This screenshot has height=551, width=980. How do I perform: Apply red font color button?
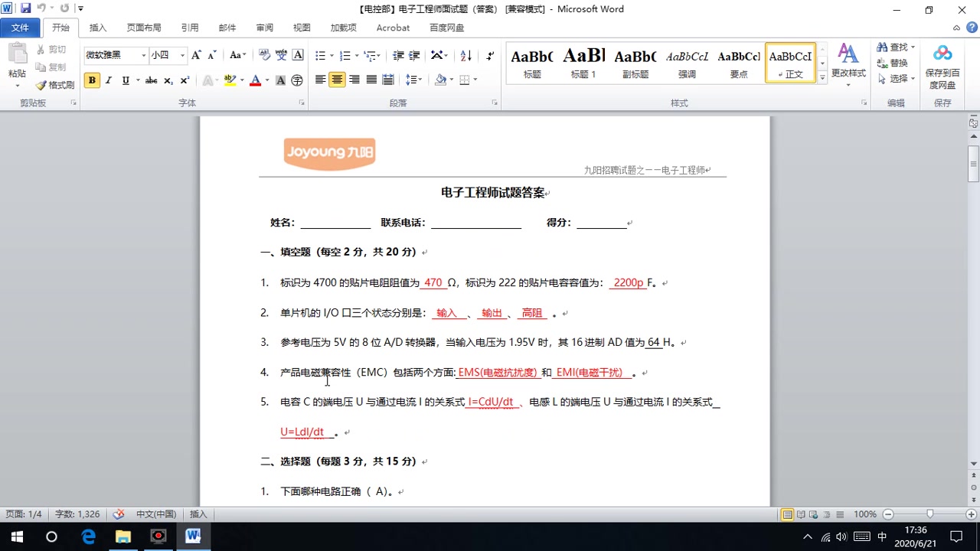coord(256,80)
